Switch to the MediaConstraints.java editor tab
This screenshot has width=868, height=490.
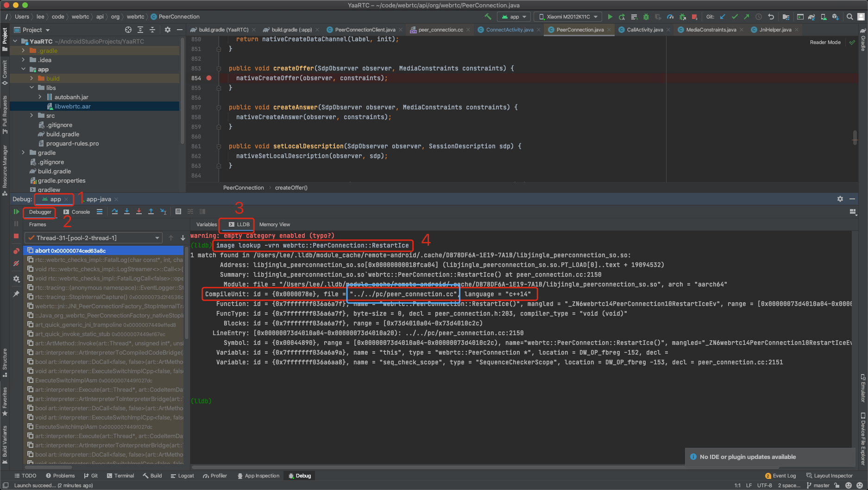[711, 30]
